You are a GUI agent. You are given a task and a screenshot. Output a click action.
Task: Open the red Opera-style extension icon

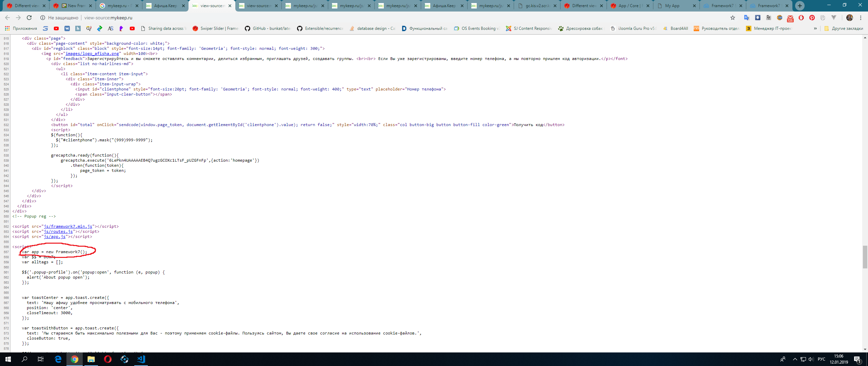tap(801, 18)
